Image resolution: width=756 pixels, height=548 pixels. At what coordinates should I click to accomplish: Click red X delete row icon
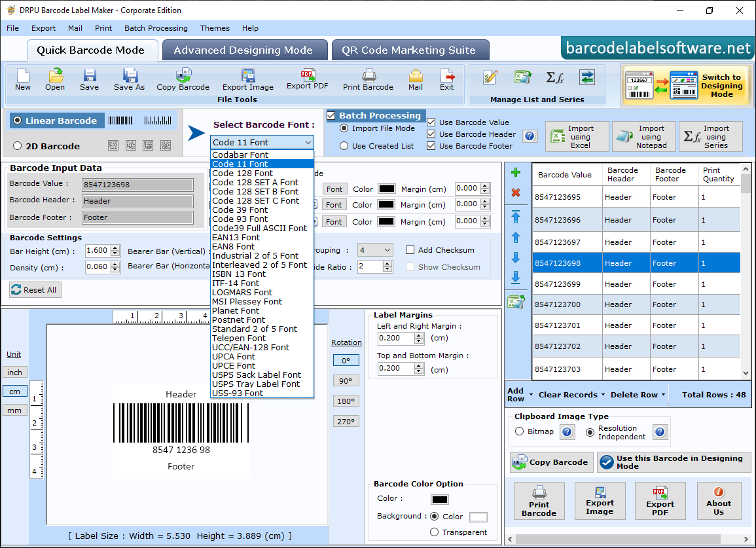point(516,192)
